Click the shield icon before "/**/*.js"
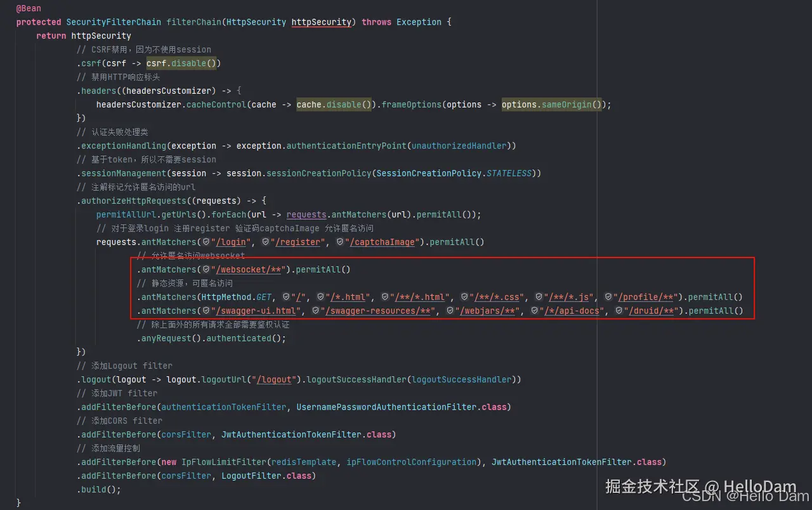 pos(539,297)
